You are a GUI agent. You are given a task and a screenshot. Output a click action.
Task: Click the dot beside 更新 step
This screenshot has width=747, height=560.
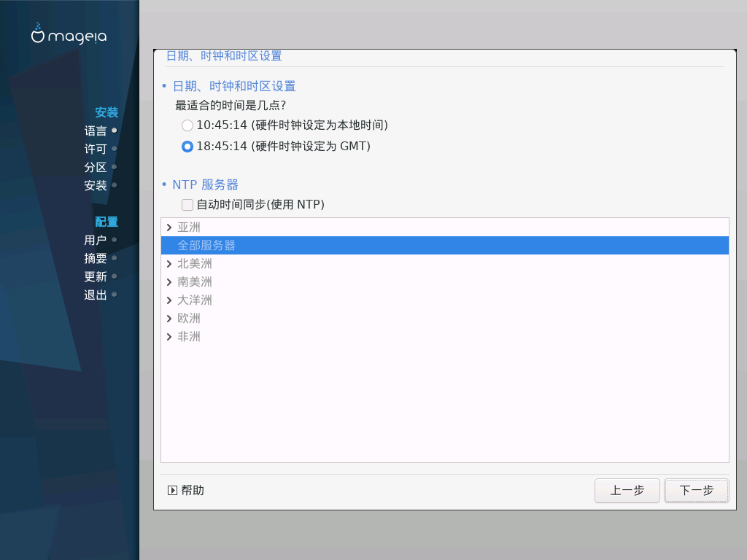coord(115,276)
